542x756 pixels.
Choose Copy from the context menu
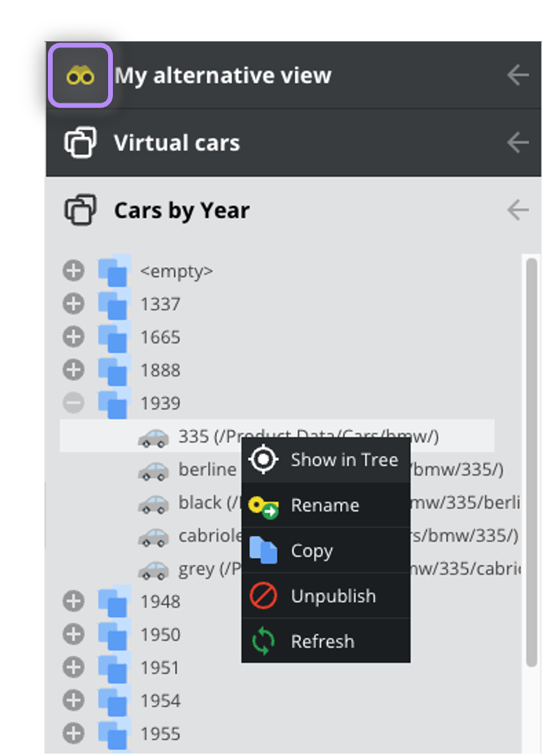click(326, 551)
